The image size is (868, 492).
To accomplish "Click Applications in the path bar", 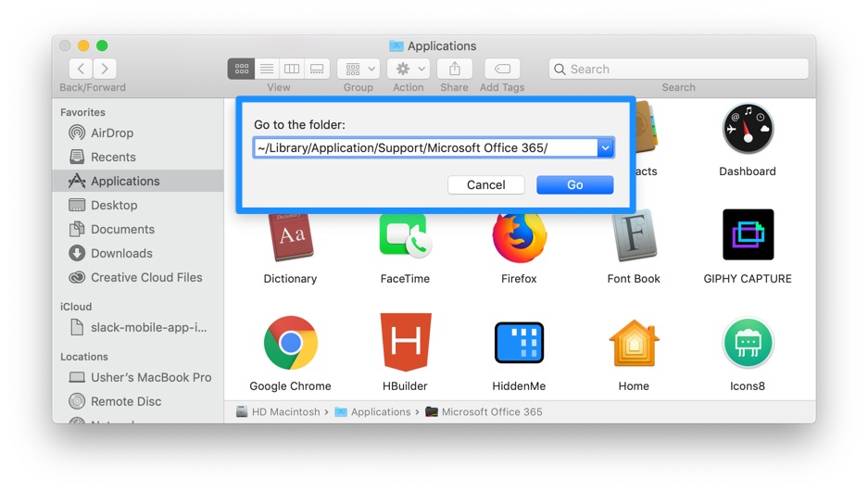I will (x=372, y=411).
